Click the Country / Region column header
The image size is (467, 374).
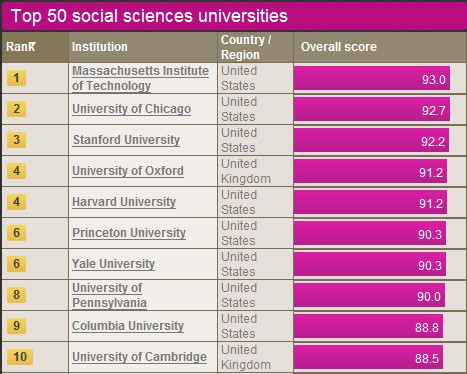246,47
